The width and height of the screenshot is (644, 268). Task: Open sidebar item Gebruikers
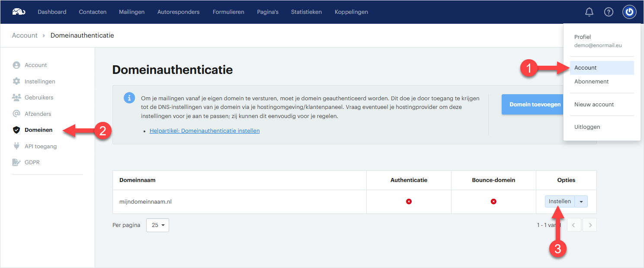39,98
